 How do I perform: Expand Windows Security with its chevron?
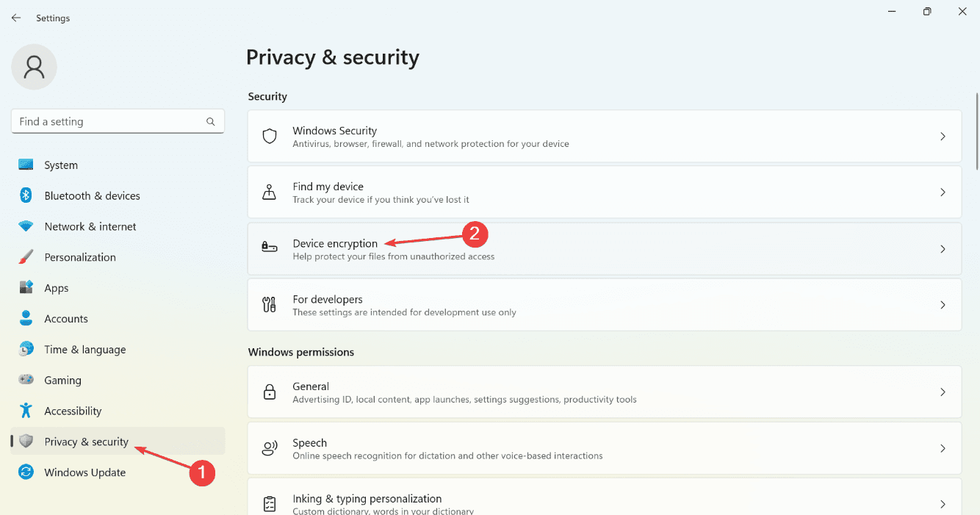(943, 137)
